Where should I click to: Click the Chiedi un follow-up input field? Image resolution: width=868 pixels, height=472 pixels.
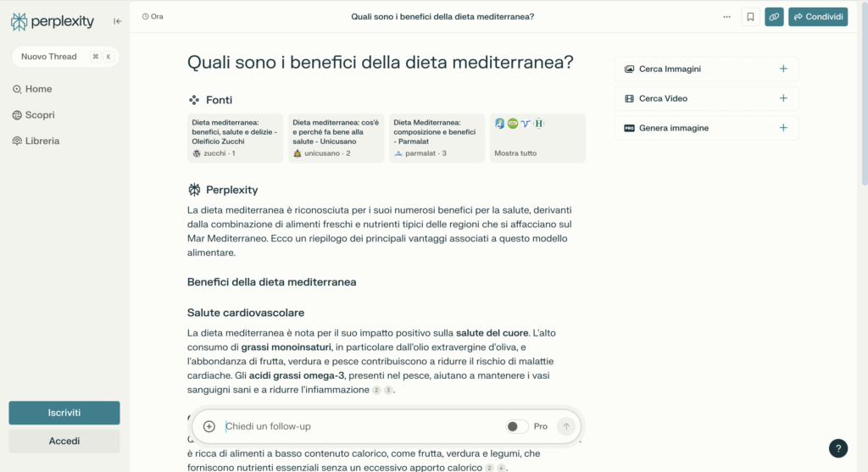[356, 426]
